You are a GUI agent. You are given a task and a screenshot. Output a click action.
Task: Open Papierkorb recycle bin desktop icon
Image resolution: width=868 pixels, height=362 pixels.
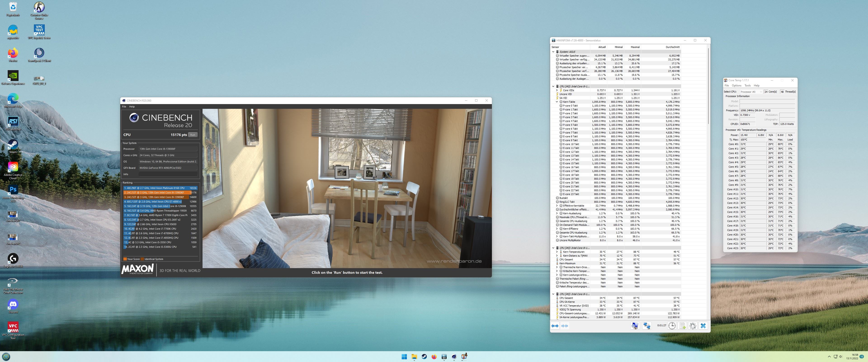coord(13,9)
